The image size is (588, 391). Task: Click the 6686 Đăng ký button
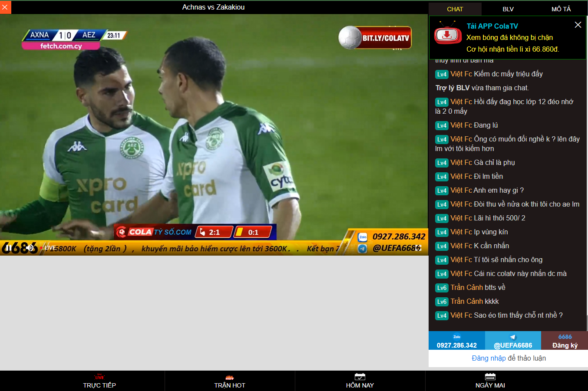pos(565,341)
